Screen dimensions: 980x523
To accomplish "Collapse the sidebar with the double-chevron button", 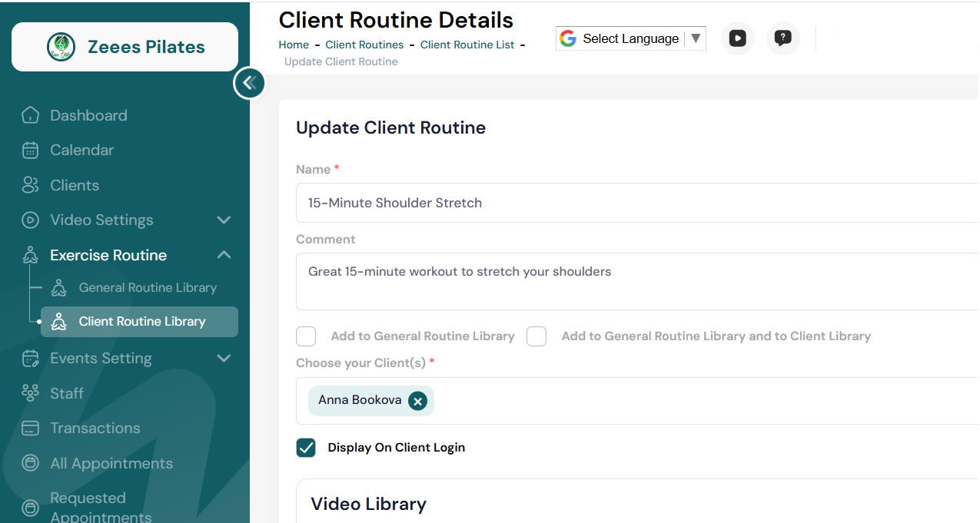I will 249,83.
